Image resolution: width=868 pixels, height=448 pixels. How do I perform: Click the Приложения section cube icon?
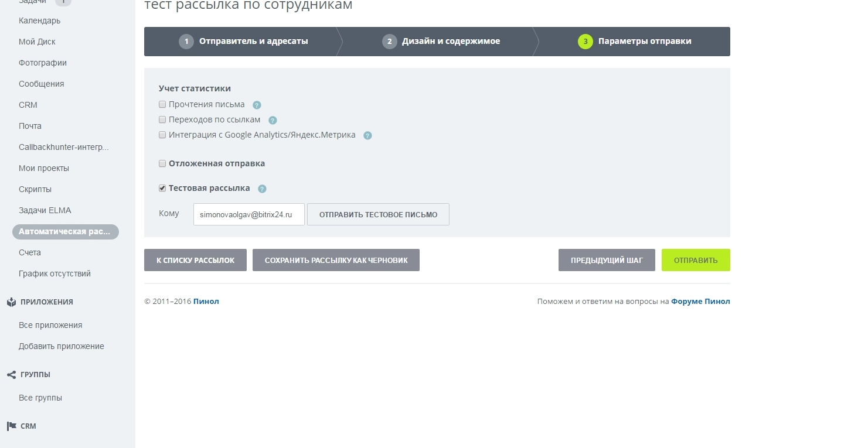point(11,302)
